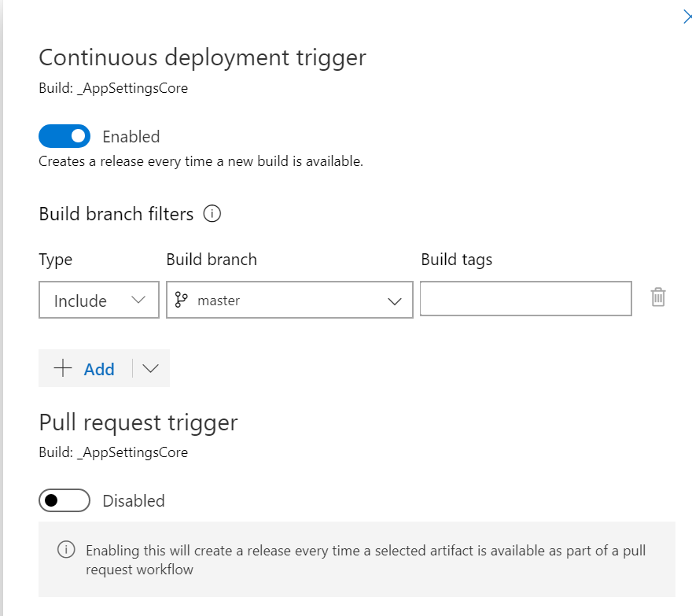Disable the continuous deployment trigger switch
The image size is (692, 616).
pos(64,136)
